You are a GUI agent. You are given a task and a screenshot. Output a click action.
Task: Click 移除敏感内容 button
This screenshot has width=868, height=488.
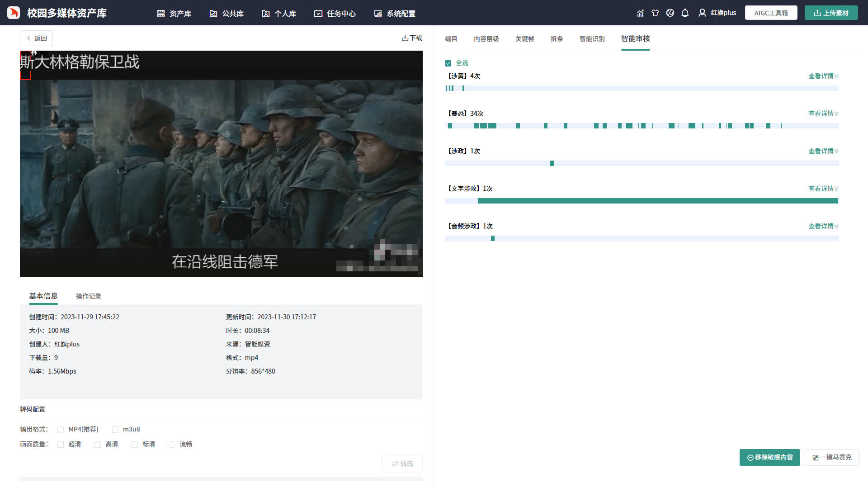pos(770,458)
